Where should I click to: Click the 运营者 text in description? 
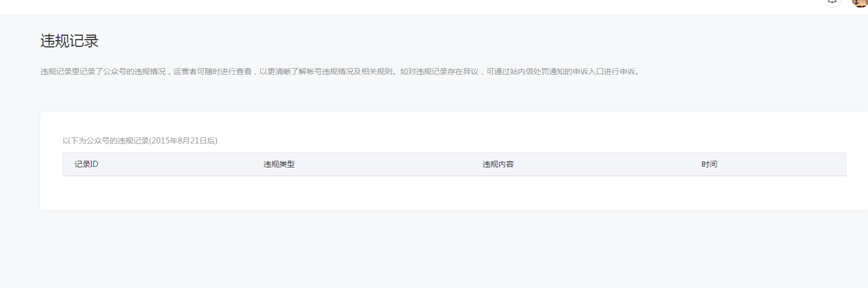pos(185,72)
